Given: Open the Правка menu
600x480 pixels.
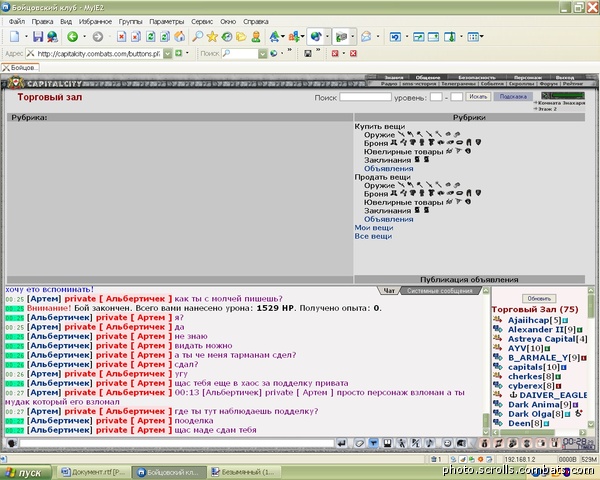Looking at the screenshot, I should point(42,22).
